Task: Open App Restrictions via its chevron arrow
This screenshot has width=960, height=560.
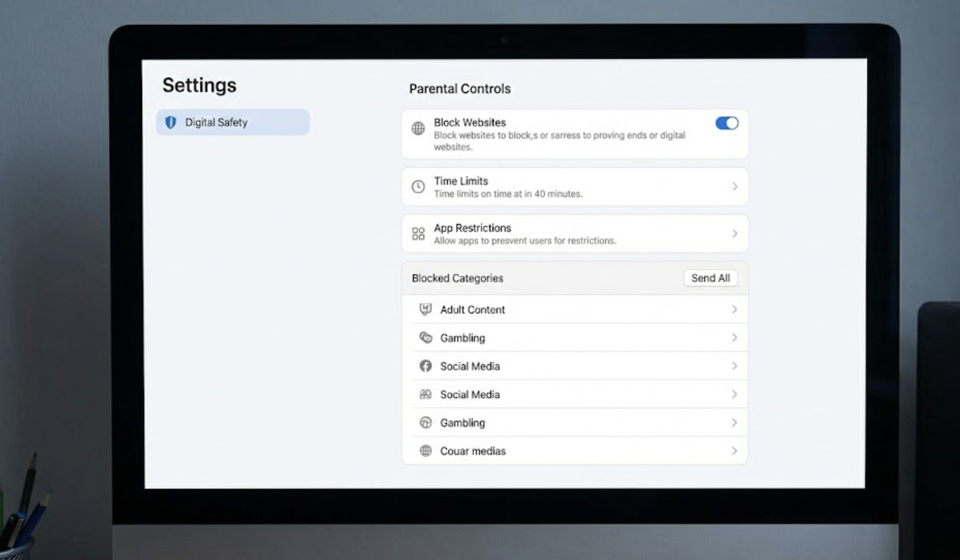Action: point(734,234)
